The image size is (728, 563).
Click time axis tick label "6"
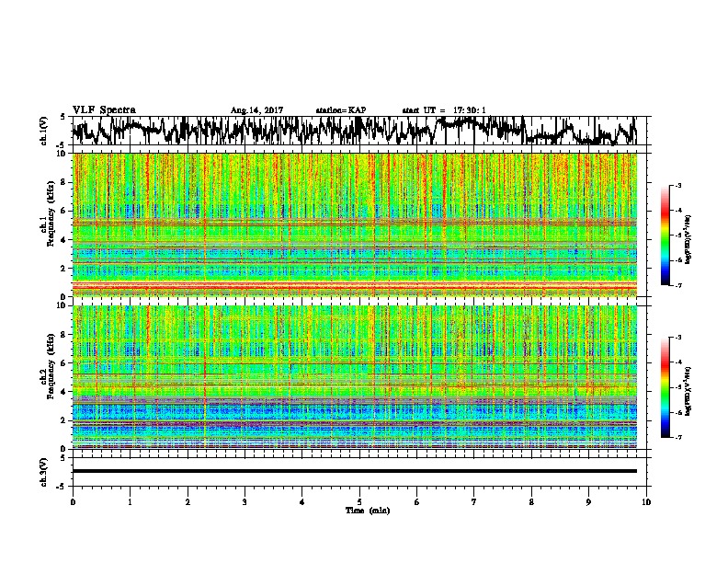(416, 502)
